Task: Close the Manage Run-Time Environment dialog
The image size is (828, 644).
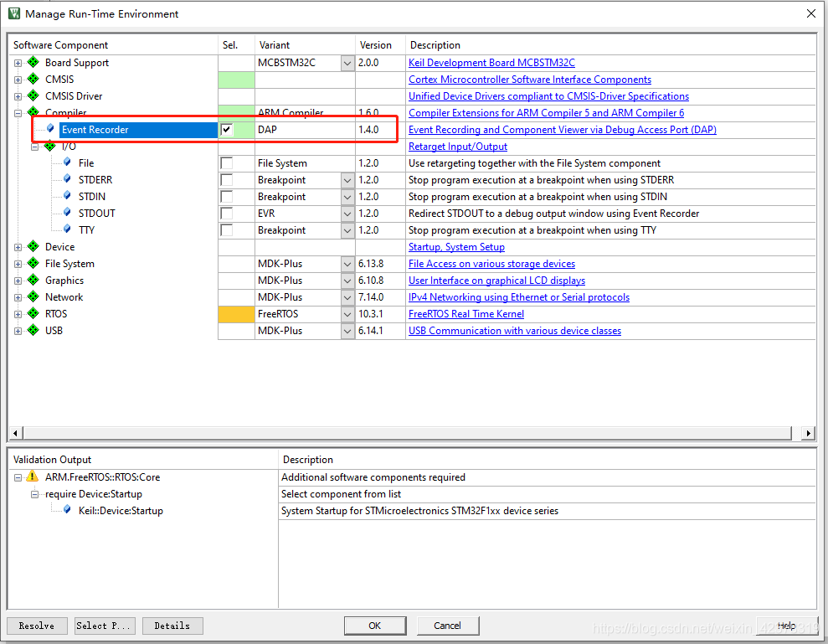Action: tap(811, 13)
